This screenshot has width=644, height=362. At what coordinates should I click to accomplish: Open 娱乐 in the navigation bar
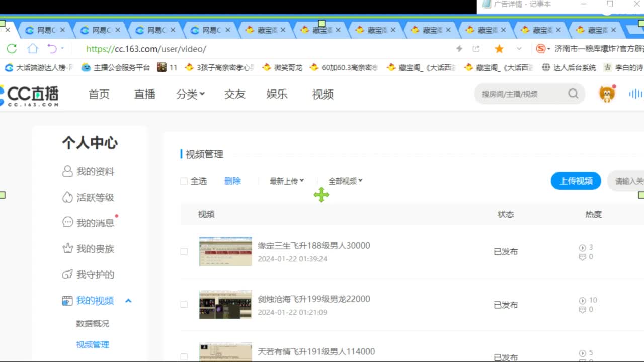pyautogui.click(x=277, y=94)
